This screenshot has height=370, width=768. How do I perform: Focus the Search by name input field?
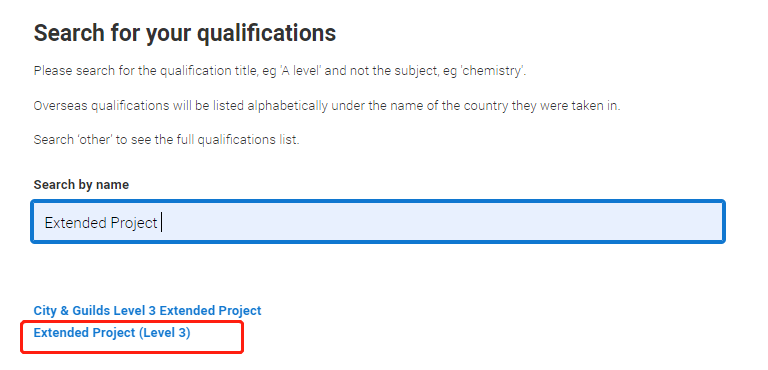(x=378, y=221)
